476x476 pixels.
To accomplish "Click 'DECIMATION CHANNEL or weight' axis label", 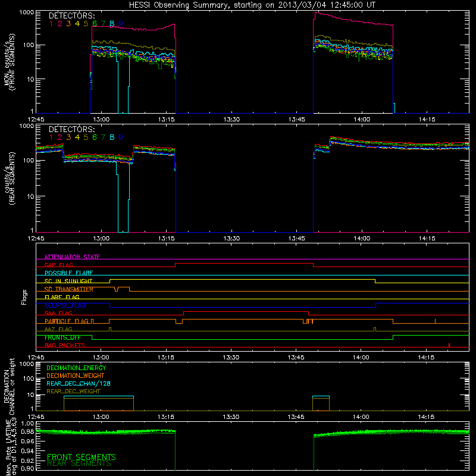I will point(10,386).
